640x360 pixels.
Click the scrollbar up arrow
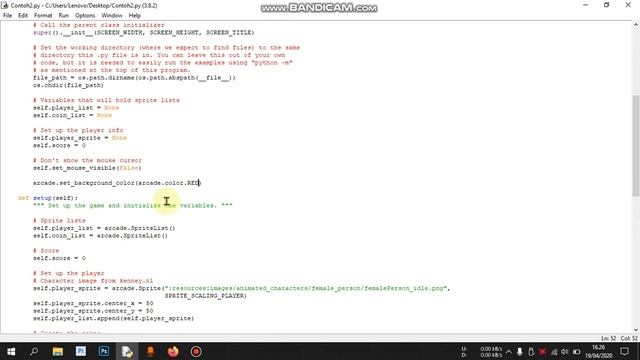click(636, 25)
